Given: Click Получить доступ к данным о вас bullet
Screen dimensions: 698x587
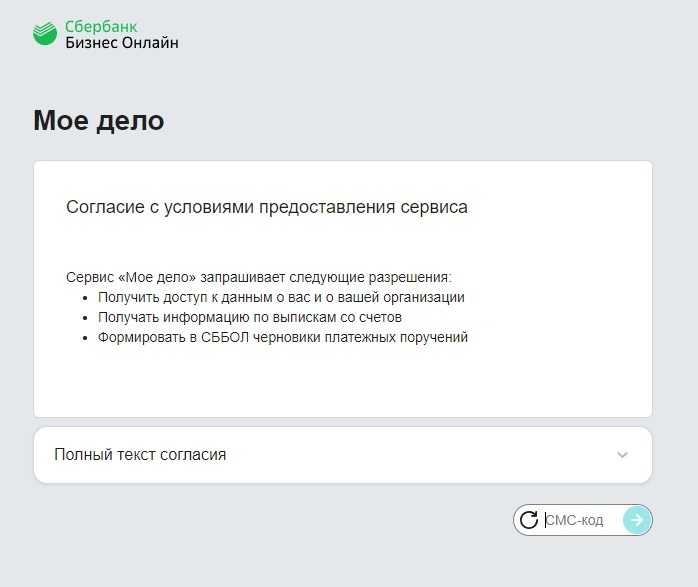Looking at the screenshot, I should tap(281, 297).
